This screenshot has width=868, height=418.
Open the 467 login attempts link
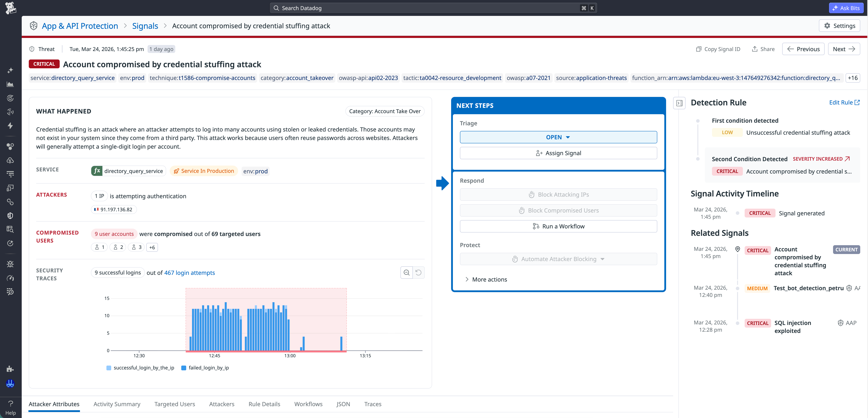tap(189, 273)
